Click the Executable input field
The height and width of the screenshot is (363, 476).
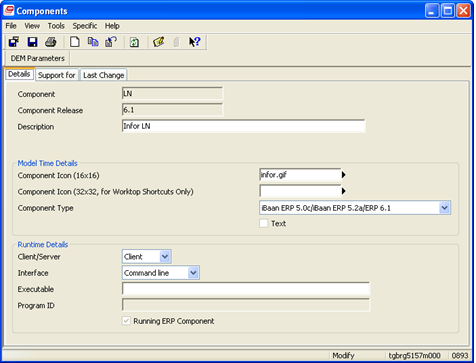pos(246,289)
